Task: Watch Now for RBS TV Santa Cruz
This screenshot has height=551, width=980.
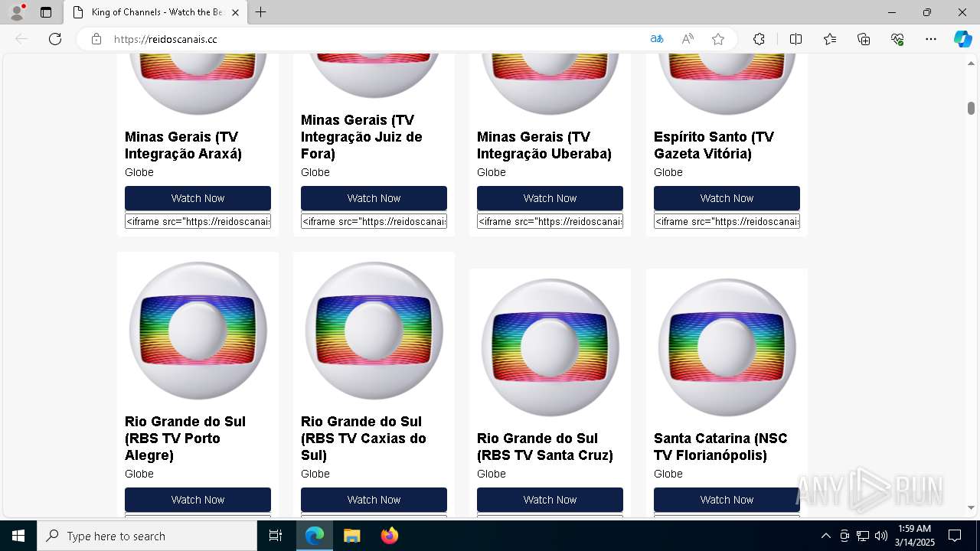Action: [550, 500]
